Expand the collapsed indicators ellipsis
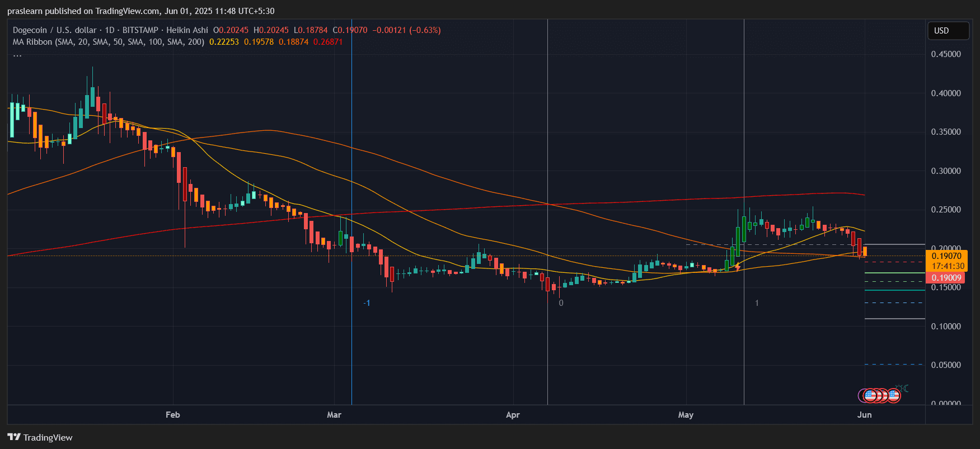 [x=17, y=55]
